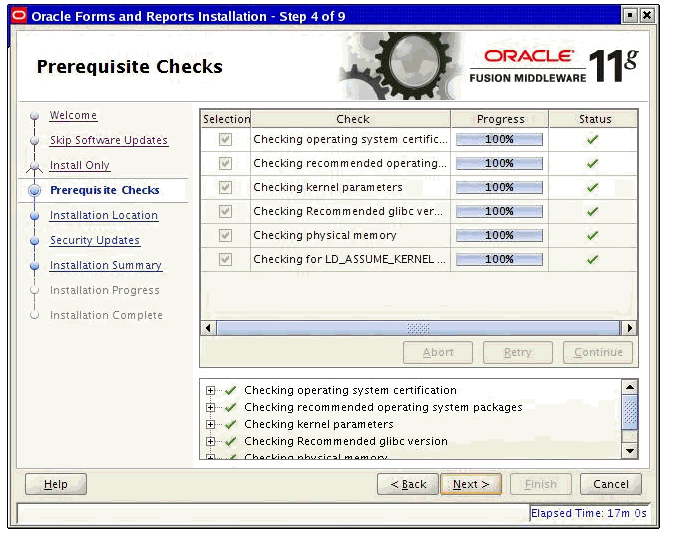
Task: Click 'Checking for LD_ASSUME_KERNEL' table cell
Action: tap(350, 259)
